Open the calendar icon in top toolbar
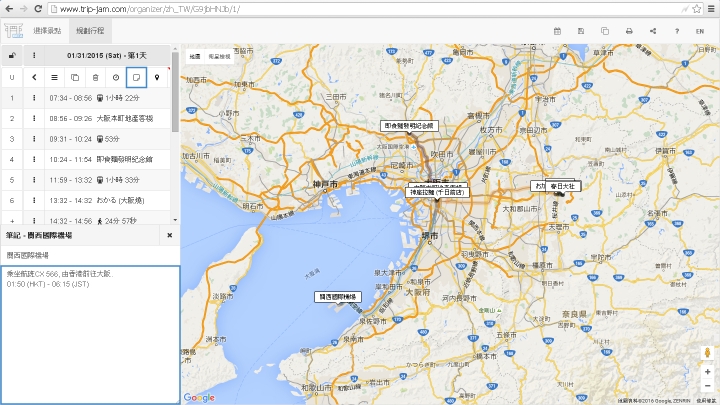 (557, 31)
